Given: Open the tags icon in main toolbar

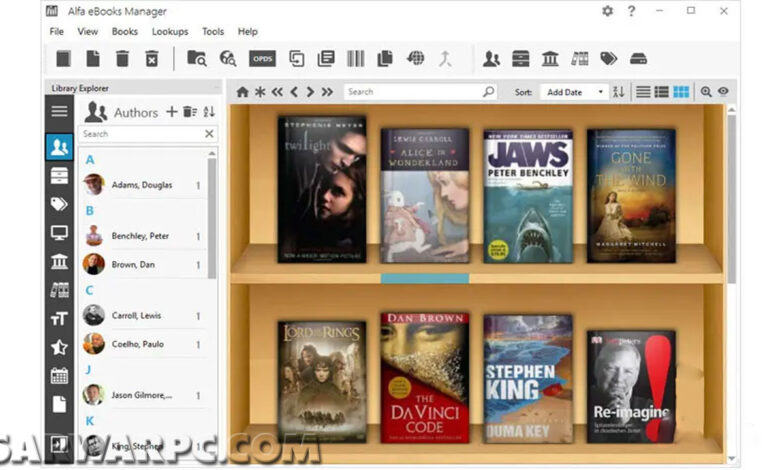Looking at the screenshot, I should pyautogui.click(x=608, y=59).
